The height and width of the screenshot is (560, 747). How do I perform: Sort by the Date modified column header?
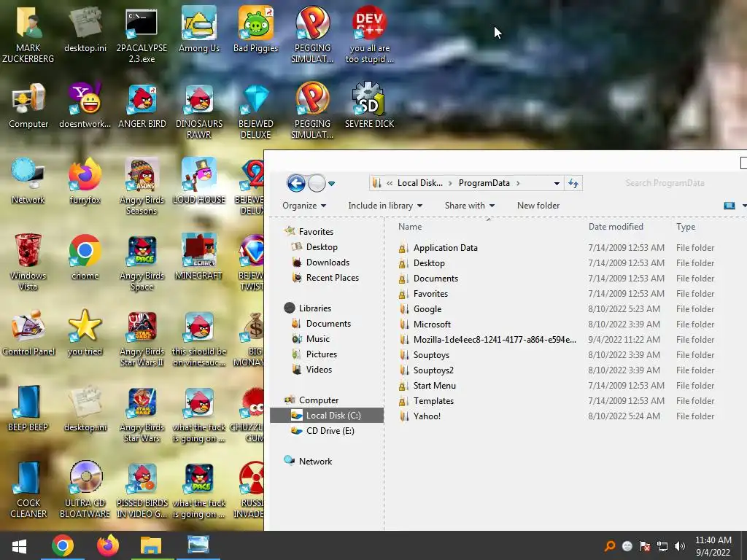coord(616,227)
